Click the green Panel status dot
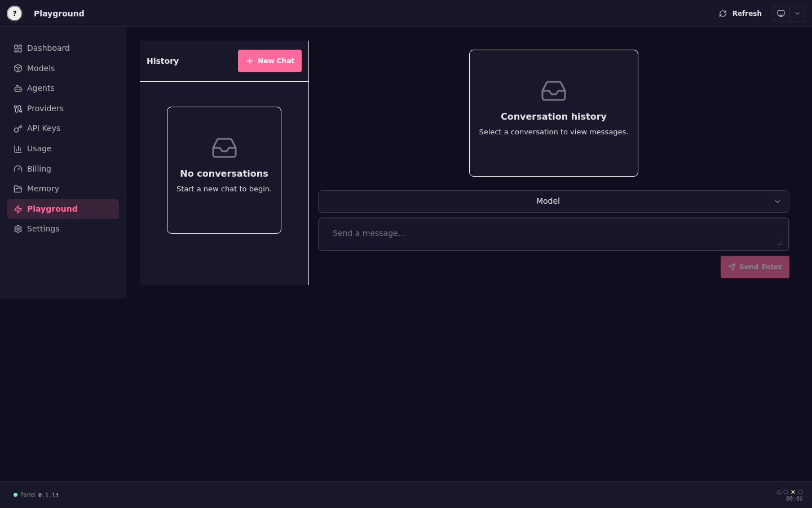 pos(16,495)
